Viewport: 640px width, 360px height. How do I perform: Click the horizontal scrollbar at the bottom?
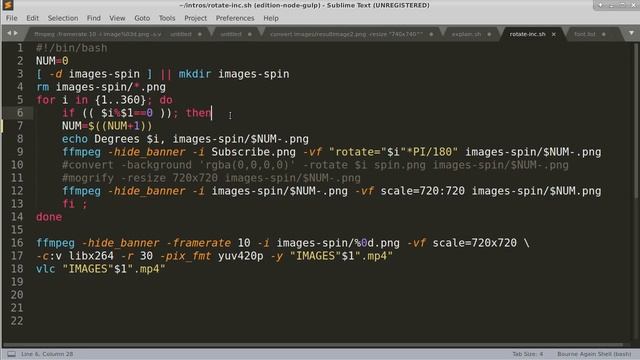312,345
